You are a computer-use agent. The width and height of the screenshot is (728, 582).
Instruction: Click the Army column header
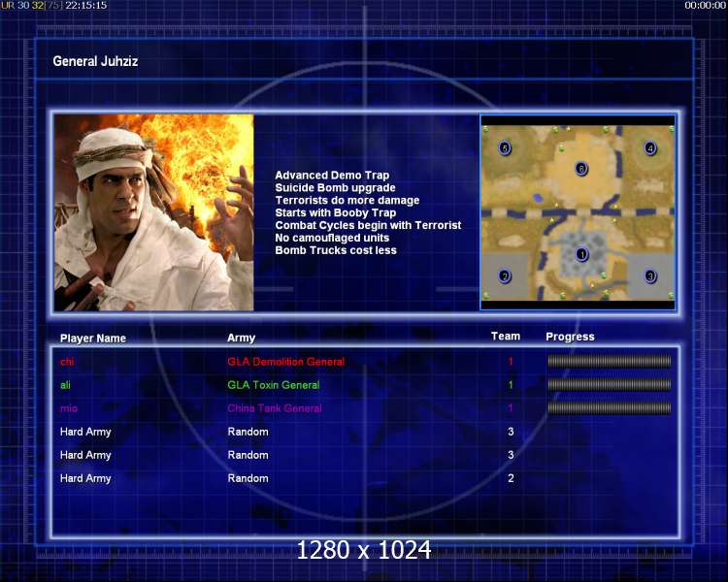[241, 338]
